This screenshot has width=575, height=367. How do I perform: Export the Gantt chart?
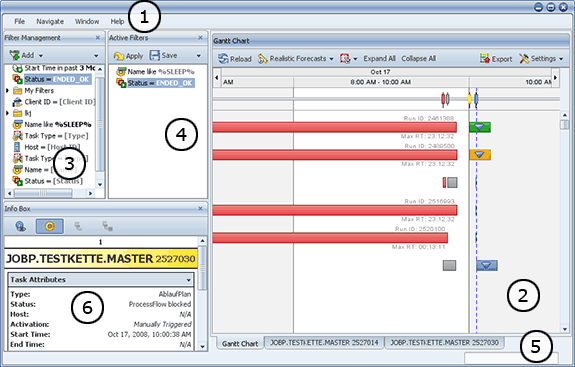click(496, 59)
